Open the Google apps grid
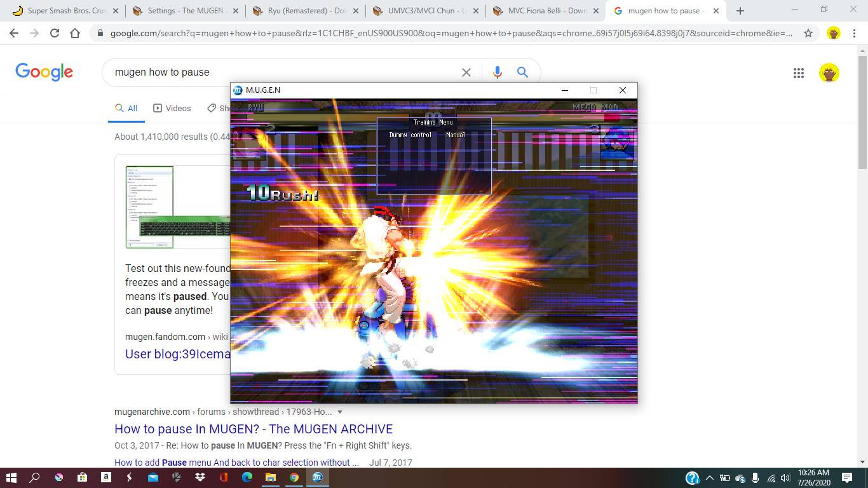 [x=799, y=73]
